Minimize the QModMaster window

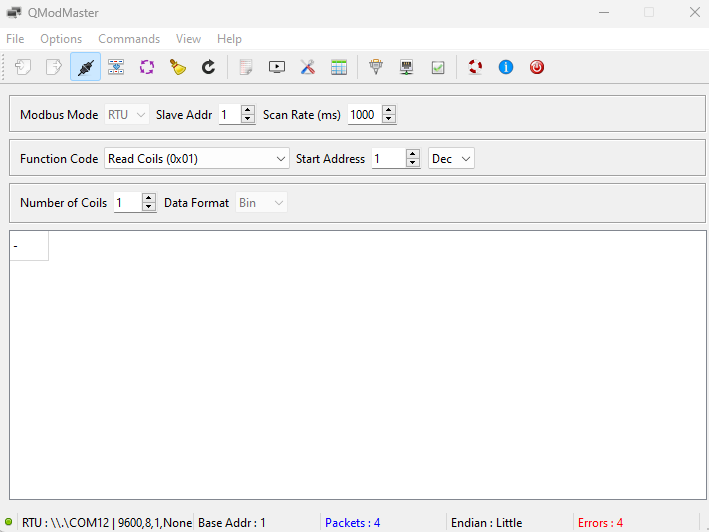pyautogui.click(x=604, y=12)
